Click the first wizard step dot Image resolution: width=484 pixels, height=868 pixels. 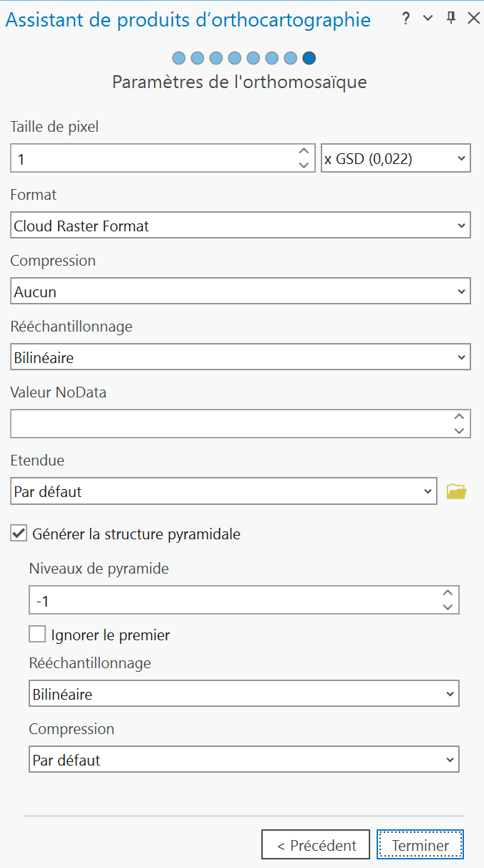pyautogui.click(x=179, y=58)
